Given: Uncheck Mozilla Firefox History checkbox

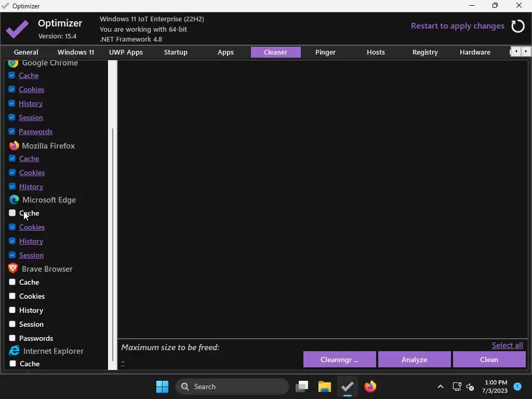Looking at the screenshot, I should pos(12,187).
